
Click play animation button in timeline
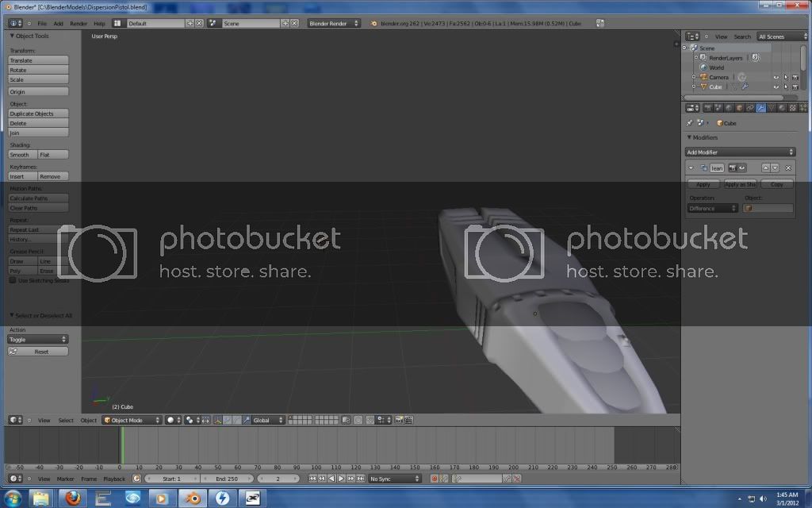click(x=341, y=479)
